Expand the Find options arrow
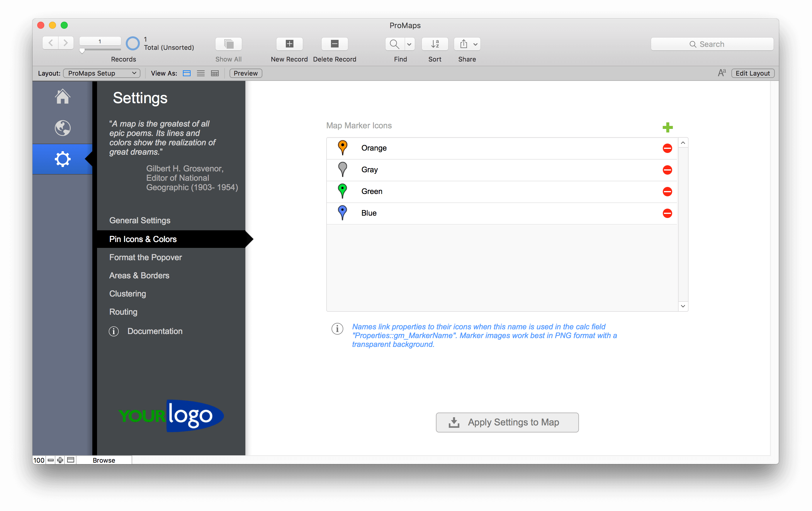812x511 pixels. 410,44
